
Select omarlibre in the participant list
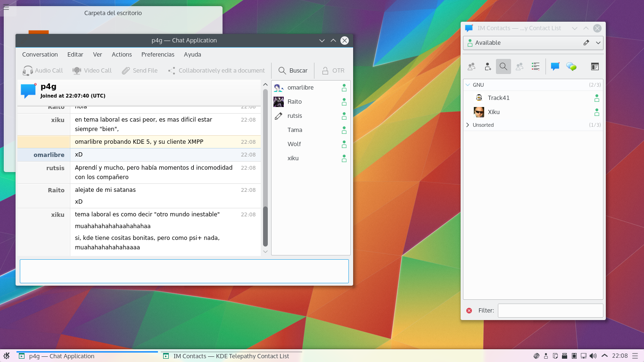click(311, 88)
